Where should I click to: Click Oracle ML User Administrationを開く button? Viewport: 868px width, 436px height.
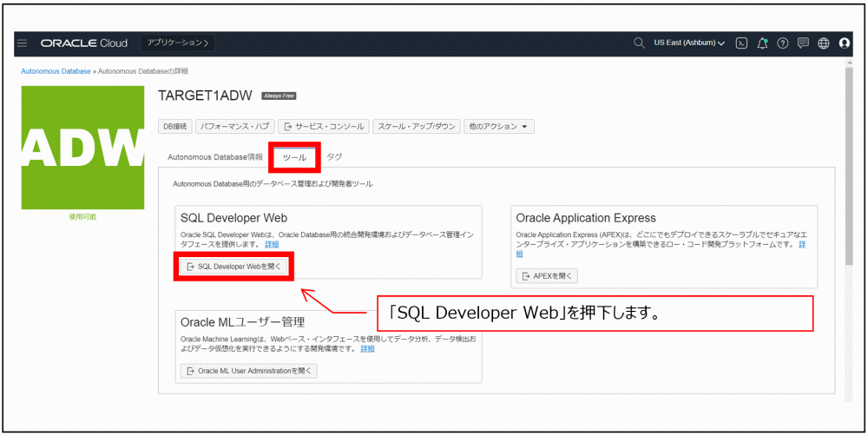[x=249, y=371]
